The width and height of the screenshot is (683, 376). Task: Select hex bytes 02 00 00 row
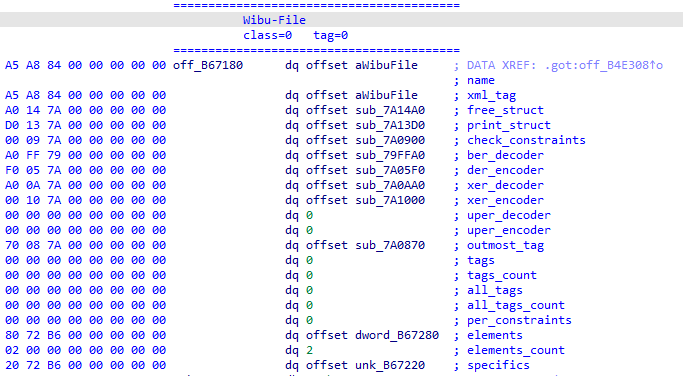click(85, 350)
